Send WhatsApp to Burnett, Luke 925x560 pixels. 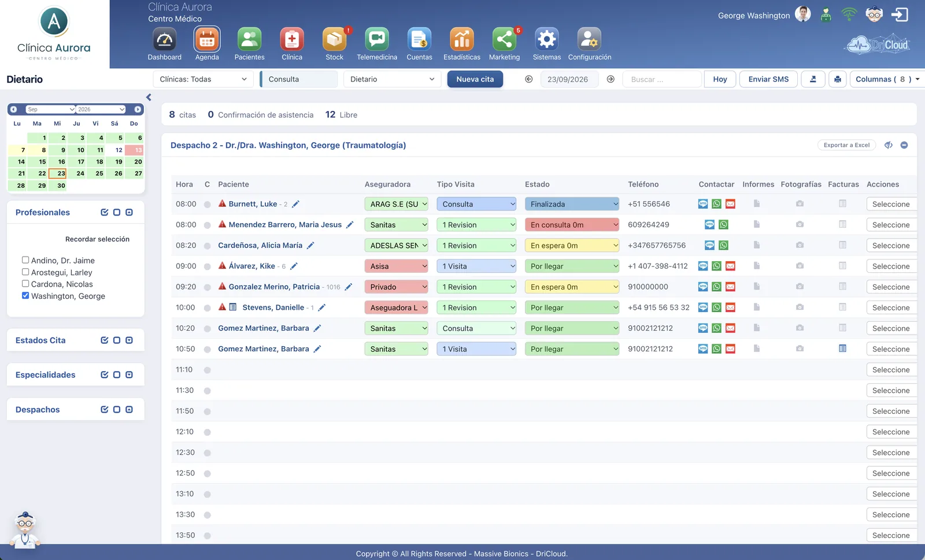pos(716,204)
